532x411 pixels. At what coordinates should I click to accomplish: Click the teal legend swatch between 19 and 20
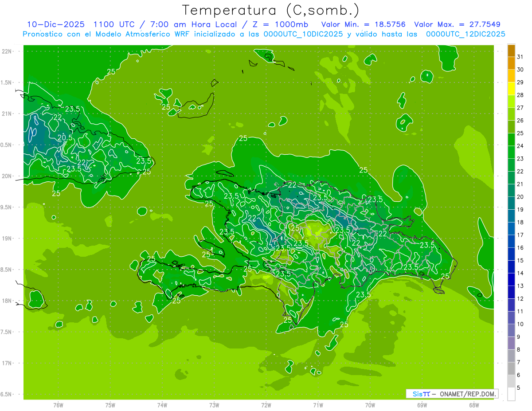click(511, 204)
